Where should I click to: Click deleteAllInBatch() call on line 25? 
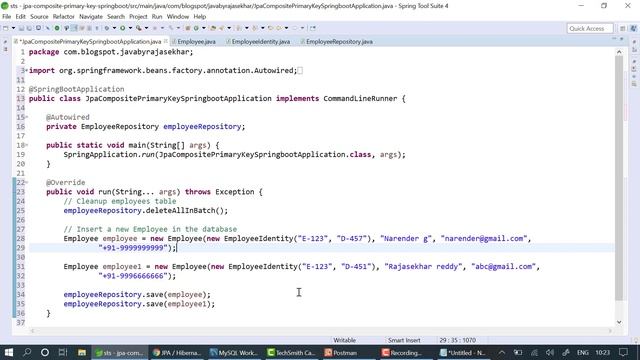(x=187, y=211)
